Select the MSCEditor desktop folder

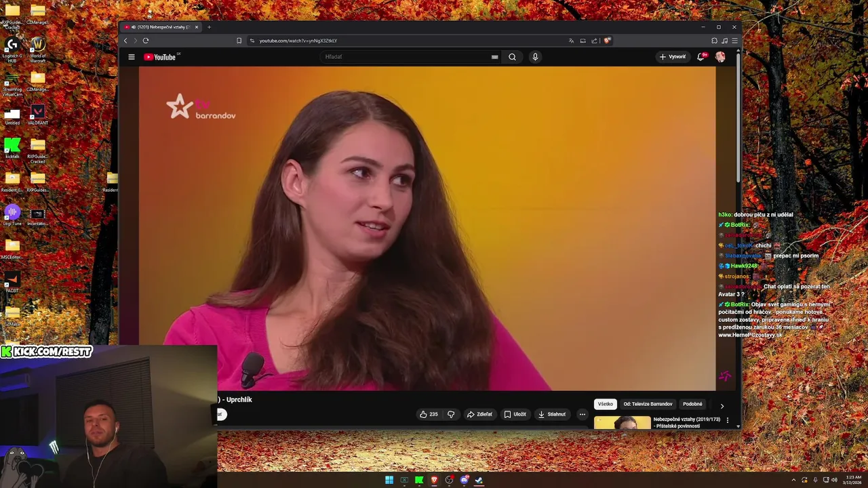[12, 249]
